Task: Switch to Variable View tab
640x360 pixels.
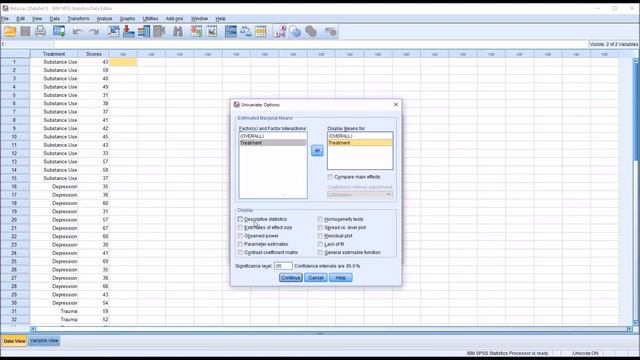Action: pyautogui.click(x=44, y=341)
